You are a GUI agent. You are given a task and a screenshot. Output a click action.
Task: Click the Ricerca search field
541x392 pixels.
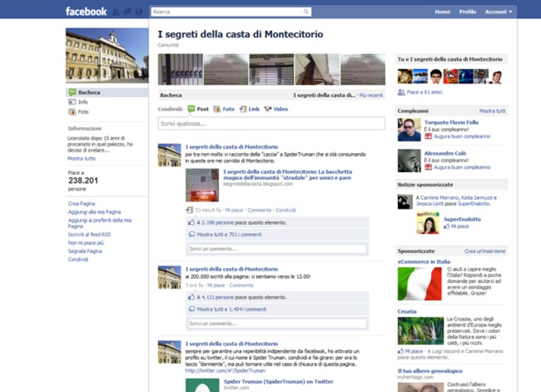[226, 12]
